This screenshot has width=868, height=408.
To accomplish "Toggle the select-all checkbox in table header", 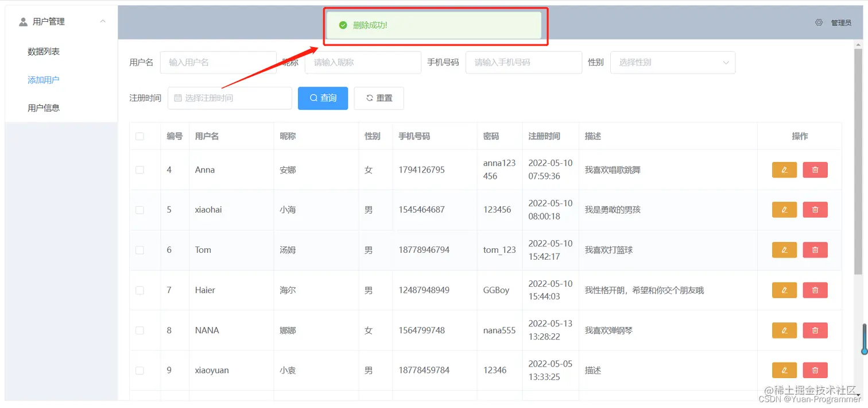I will (x=139, y=136).
